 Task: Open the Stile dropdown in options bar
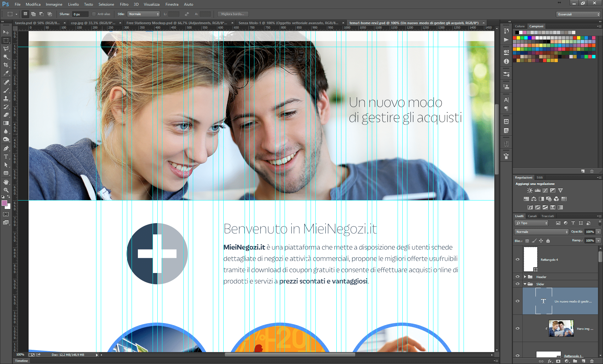coord(144,14)
